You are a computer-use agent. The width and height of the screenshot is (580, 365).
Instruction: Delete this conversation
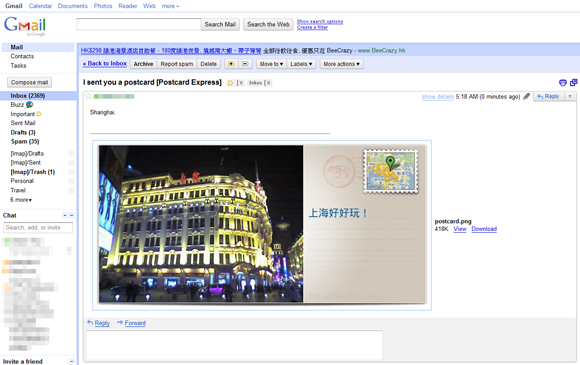click(x=209, y=64)
